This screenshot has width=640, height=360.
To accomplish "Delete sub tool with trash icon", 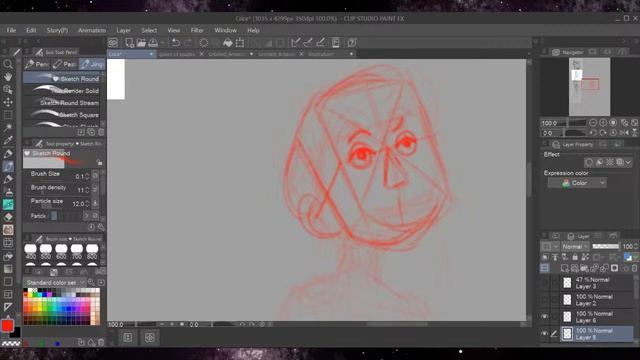I will tap(101, 132).
